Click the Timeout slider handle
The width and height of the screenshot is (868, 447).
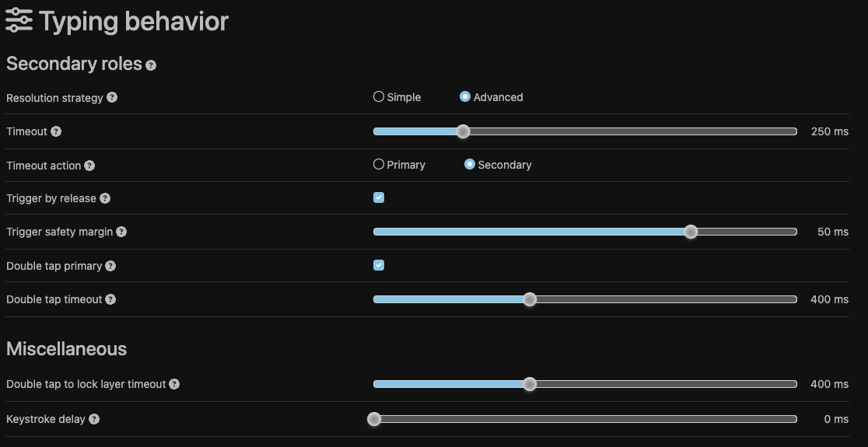click(463, 131)
